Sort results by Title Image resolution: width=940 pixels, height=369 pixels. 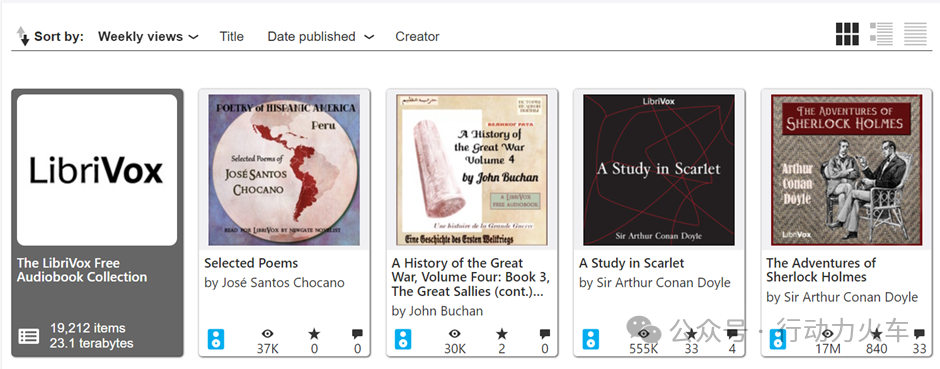click(x=231, y=37)
